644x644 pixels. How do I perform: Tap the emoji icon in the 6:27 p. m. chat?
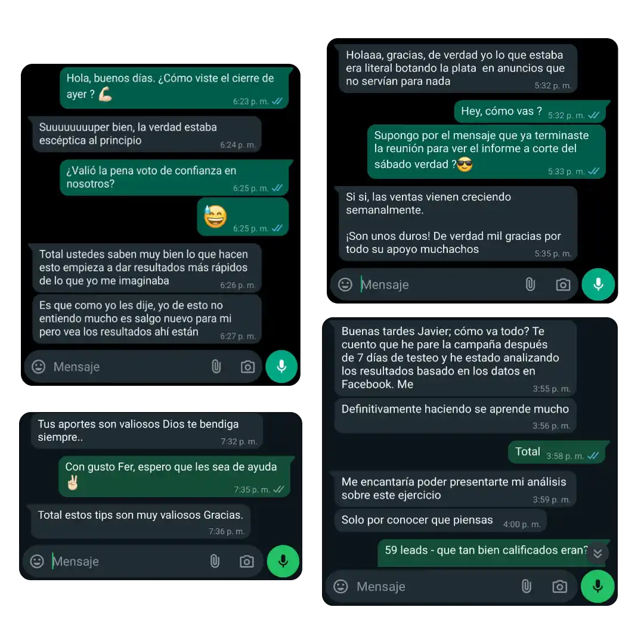[x=39, y=366]
